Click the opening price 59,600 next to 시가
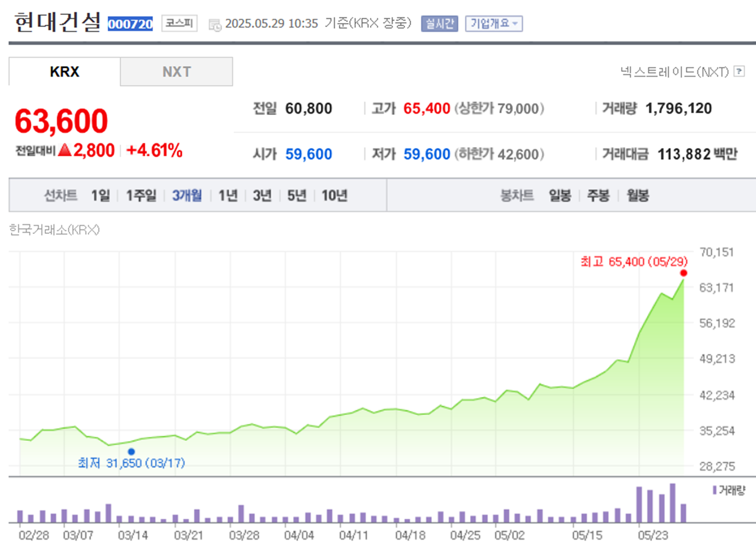Viewport: 756px width, 544px height. [x=309, y=154]
